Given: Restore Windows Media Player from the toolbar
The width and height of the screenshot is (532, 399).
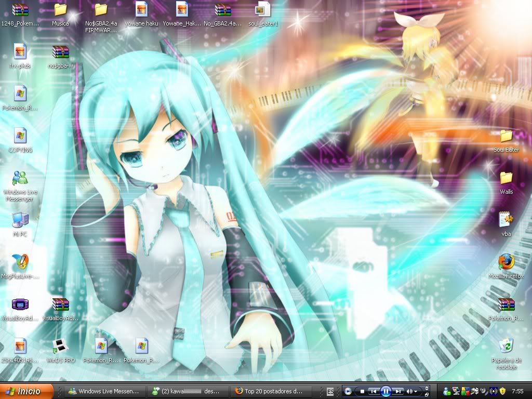Looking at the screenshot, I should coord(427,395).
